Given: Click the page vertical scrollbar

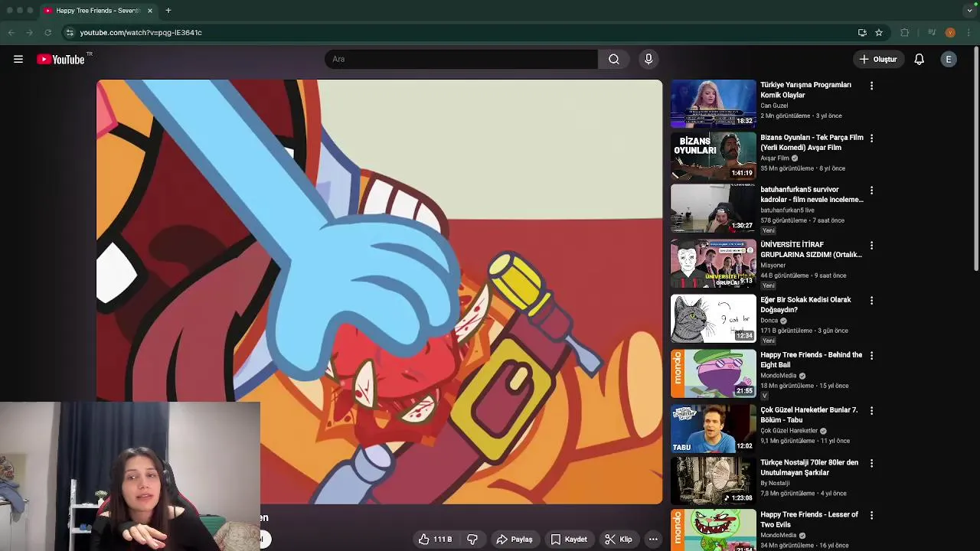Looking at the screenshot, I should click(976, 157).
